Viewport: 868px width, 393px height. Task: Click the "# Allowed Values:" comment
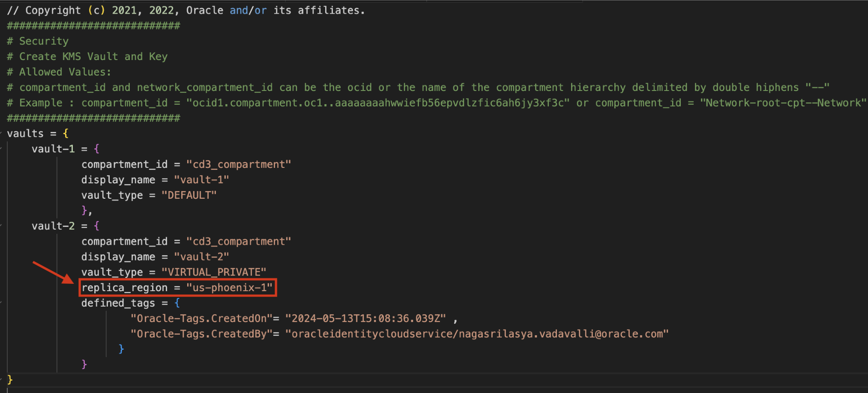59,72
